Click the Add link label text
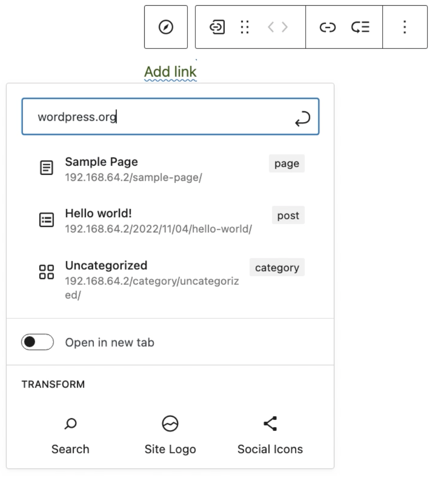 [170, 71]
